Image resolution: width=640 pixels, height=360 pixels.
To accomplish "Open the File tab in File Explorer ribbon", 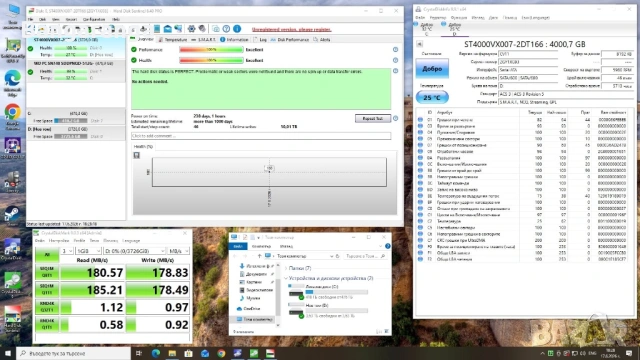I will point(238,246).
